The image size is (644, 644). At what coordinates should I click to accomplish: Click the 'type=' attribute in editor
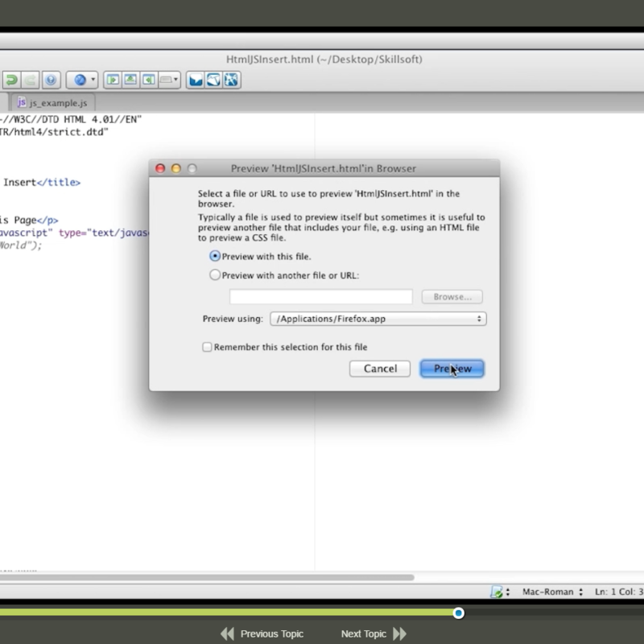click(x=72, y=233)
